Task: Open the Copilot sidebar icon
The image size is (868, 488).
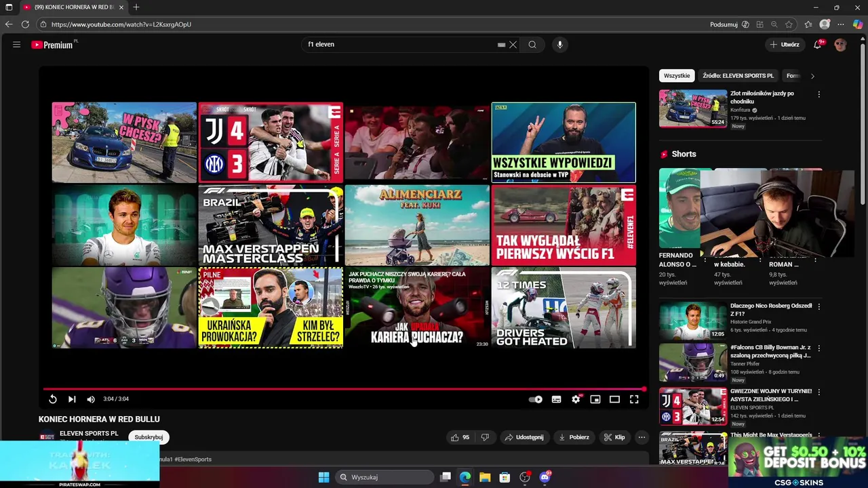Action: [x=858, y=24]
